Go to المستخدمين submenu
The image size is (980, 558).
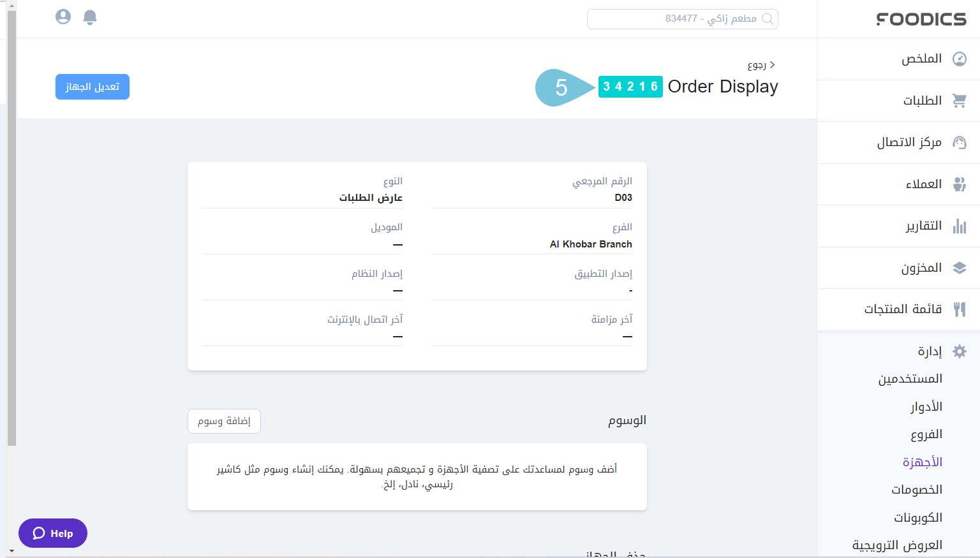coord(910,379)
